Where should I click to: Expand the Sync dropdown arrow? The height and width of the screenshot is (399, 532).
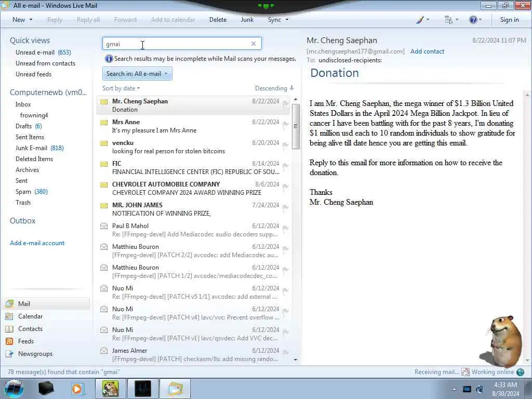tap(287, 20)
